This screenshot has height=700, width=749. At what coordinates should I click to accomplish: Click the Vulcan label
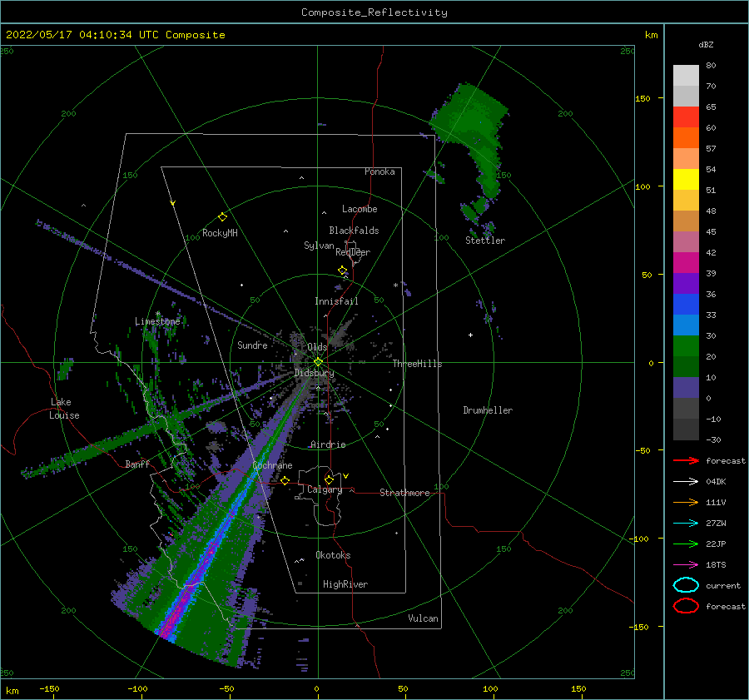(423, 618)
